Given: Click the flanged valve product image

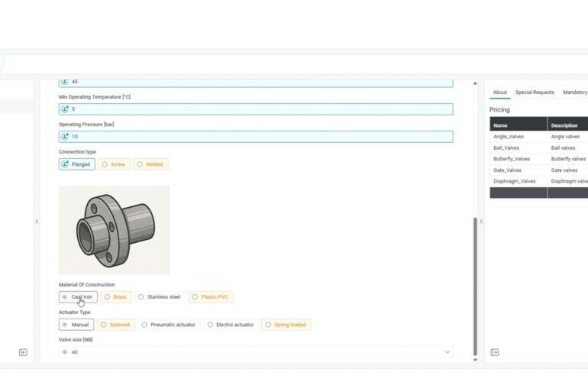Looking at the screenshot, I should [114, 230].
